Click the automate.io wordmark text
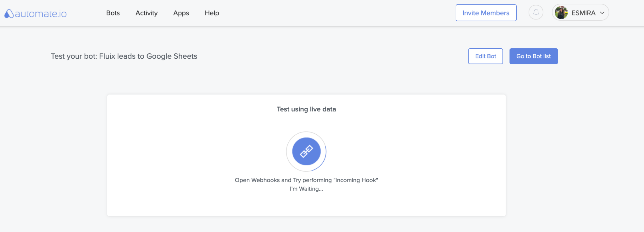644x232 pixels. 41,13
